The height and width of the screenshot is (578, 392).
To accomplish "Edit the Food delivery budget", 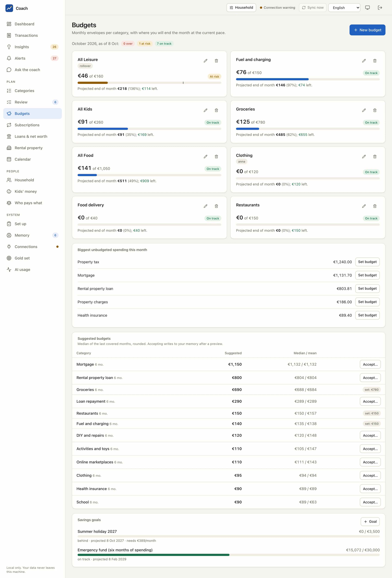I will click(x=205, y=206).
